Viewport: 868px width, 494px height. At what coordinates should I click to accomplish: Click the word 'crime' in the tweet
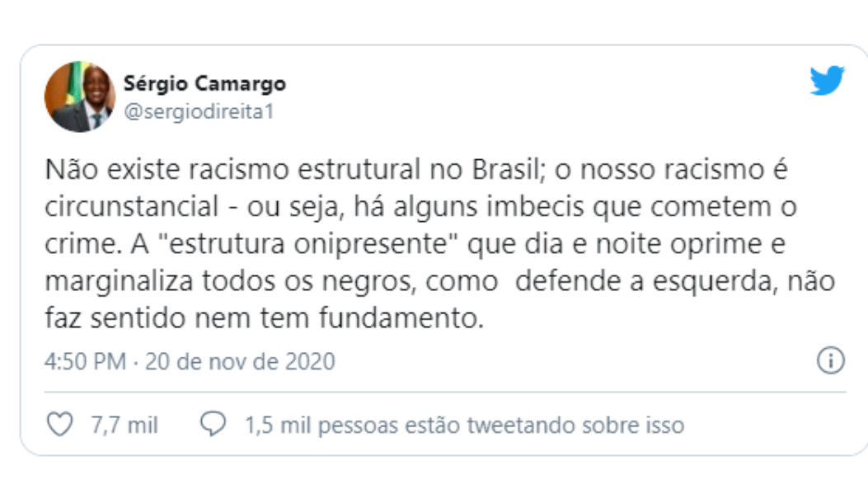[x=80, y=245]
